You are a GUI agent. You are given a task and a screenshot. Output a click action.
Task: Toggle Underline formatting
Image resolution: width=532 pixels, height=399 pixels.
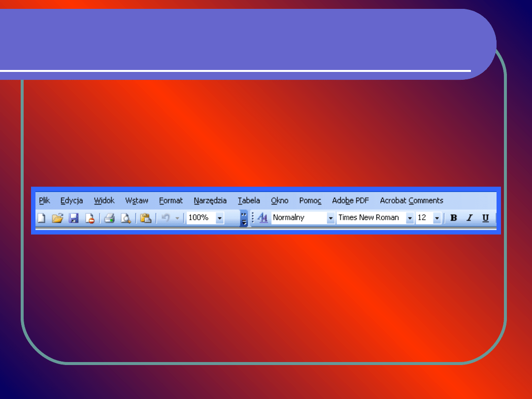pyautogui.click(x=486, y=218)
